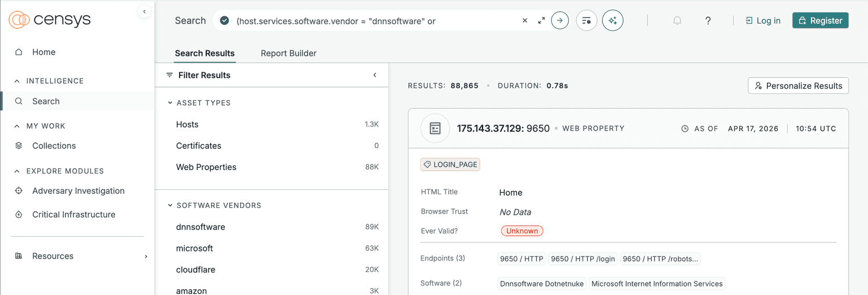The height and width of the screenshot is (295, 868).
Task: Open the help question mark
Action: pyautogui.click(x=708, y=20)
